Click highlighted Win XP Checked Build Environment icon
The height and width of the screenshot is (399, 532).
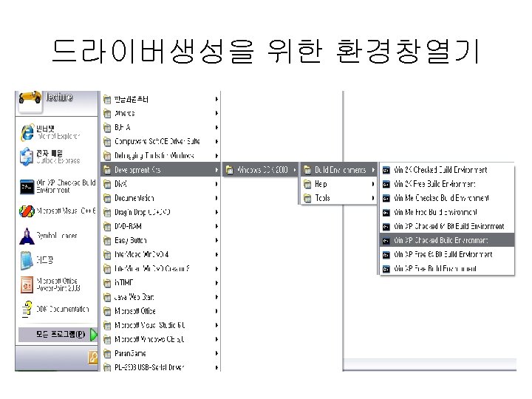386,241
